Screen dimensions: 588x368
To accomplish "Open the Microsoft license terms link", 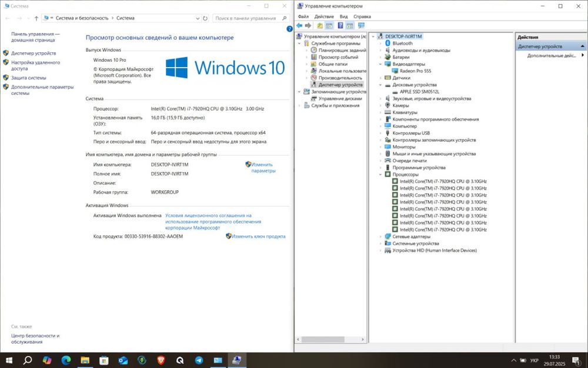I will 213,221.
